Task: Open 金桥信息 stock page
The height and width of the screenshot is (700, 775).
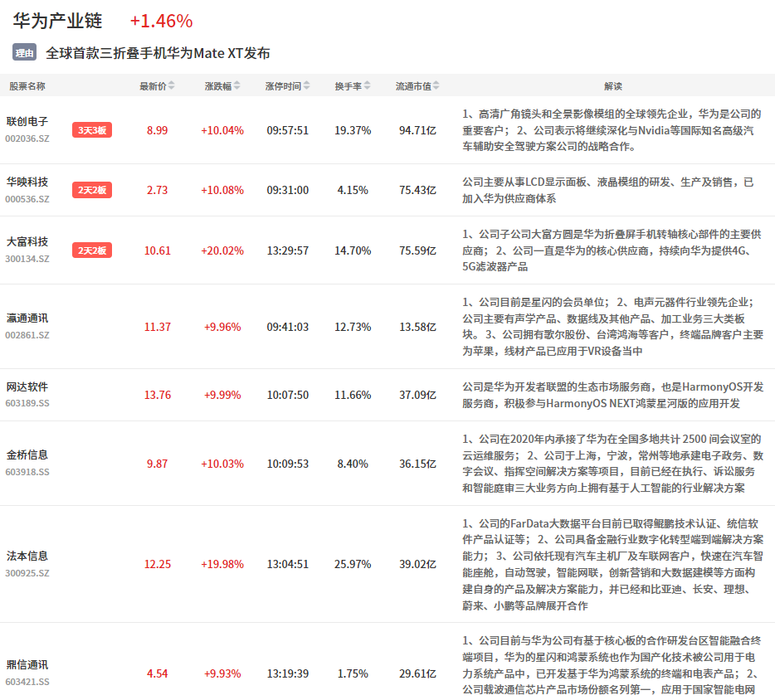Action: (27, 455)
